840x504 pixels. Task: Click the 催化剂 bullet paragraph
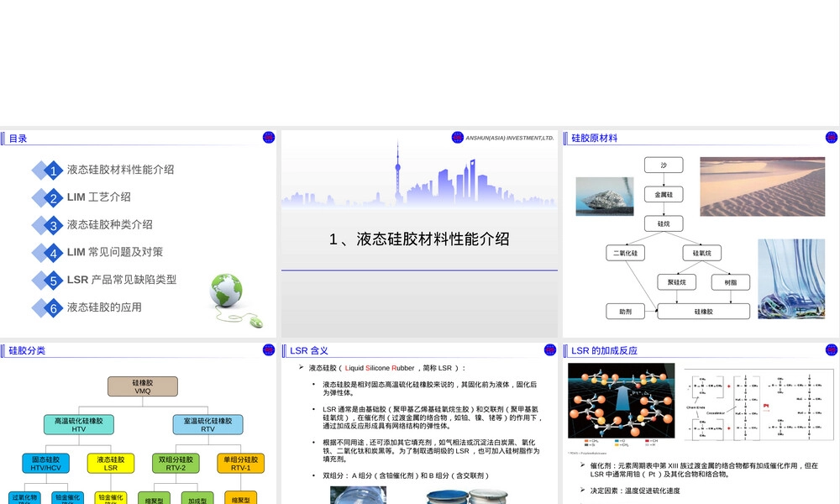(704, 470)
